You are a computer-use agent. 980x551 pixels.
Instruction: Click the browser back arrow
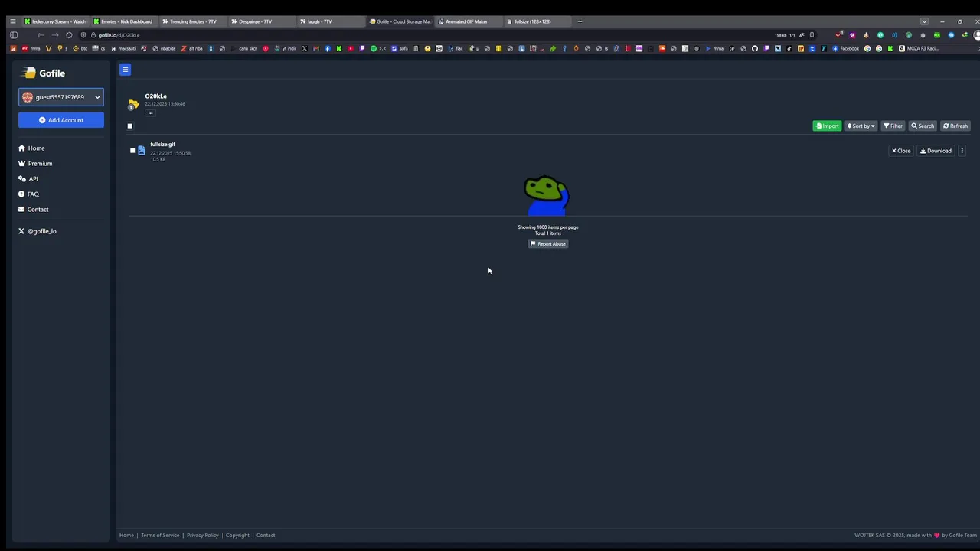41,35
